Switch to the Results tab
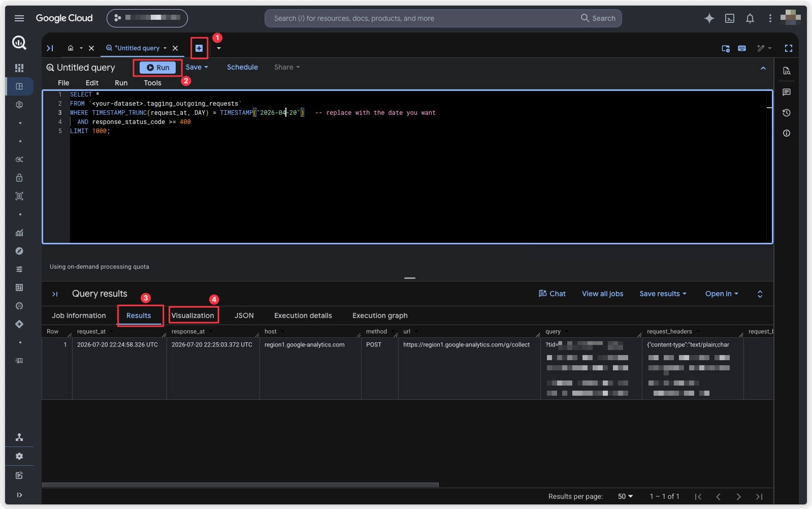 pos(139,315)
